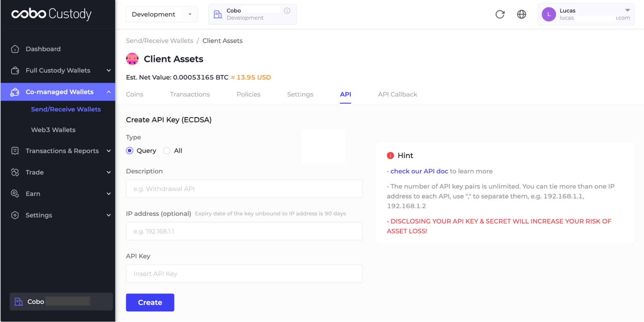
Task: Click the 'Est. Net Value: 0.00053165 BTC' text
Action: pos(177,77)
